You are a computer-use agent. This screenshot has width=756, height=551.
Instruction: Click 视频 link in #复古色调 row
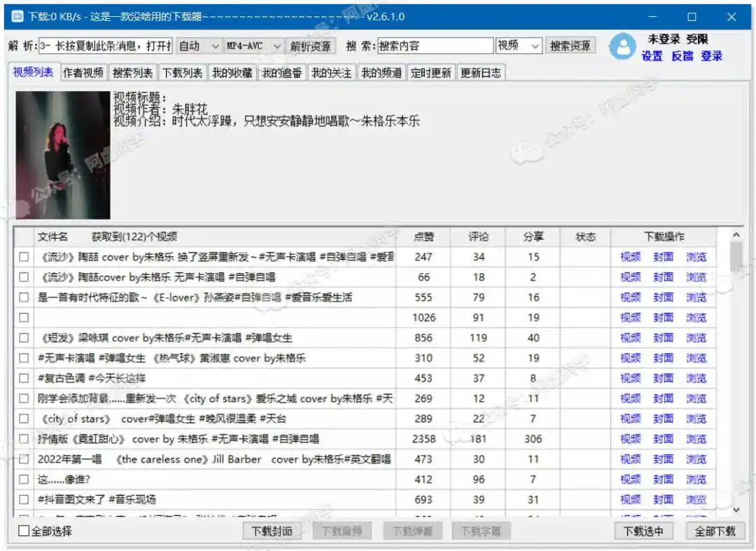(630, 379)
